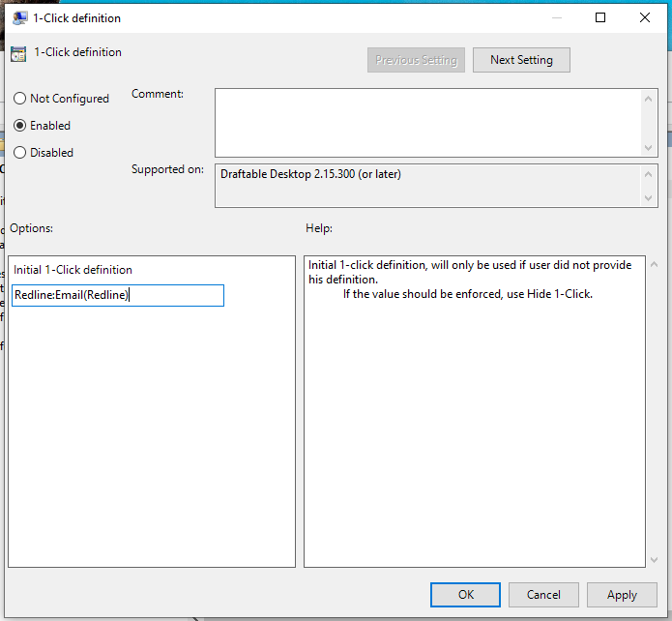Confirm with the OK button
Image resolution: width=672 pixels, height=621 pixels.
(x=465, y=595)
